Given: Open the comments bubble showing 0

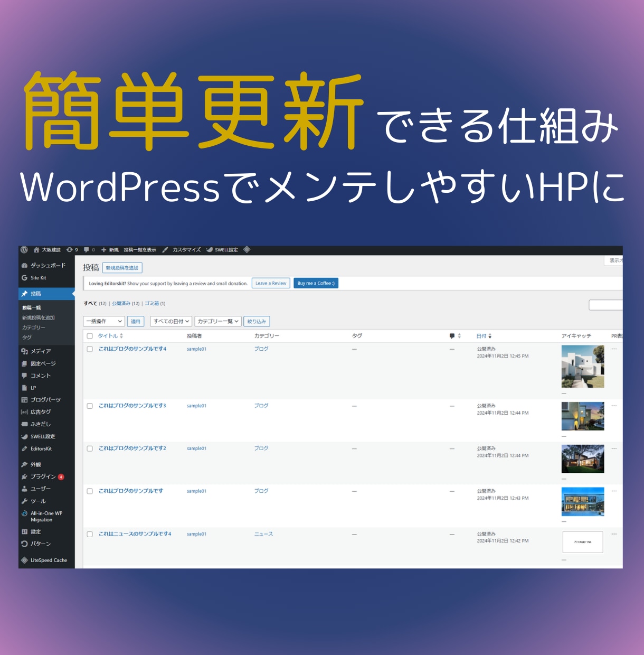Looking at the screenshot, I should 89,250.
